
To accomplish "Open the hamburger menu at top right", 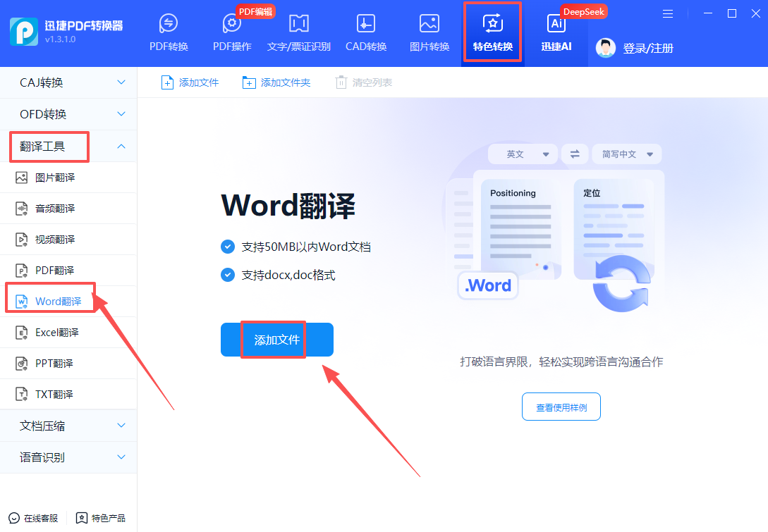I will [667, 13].
